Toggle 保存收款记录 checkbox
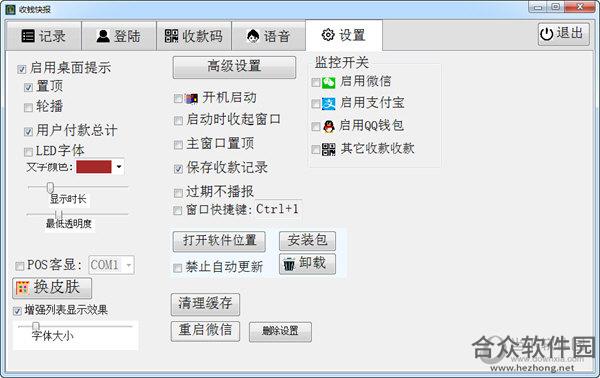 178,169
